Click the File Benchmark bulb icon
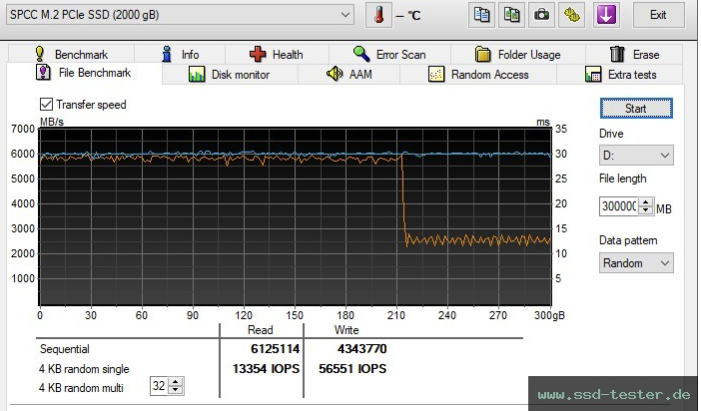The height and width of the screenshot is (411, 701). tap(43, 72)
